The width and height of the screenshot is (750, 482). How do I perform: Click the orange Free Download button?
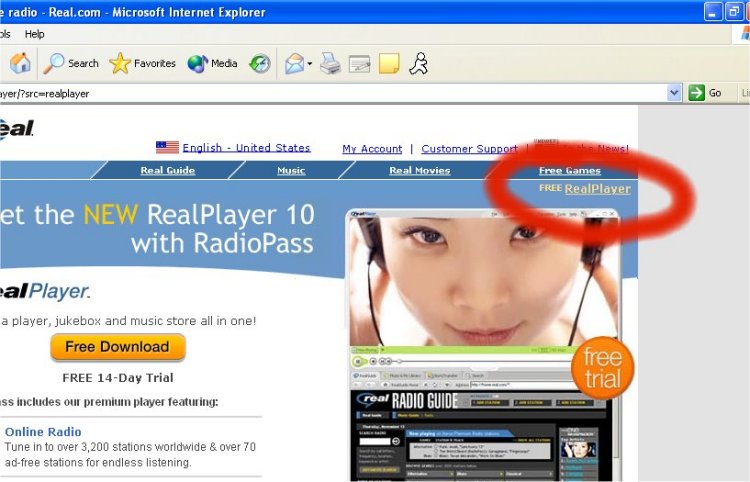pos(118,347)
